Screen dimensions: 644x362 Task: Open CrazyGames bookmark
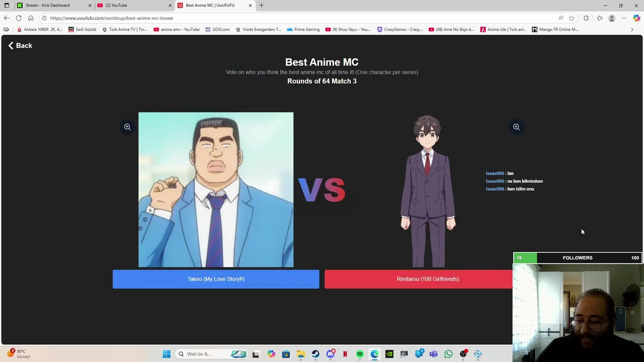pyautogui.click(x=400, y=30)
